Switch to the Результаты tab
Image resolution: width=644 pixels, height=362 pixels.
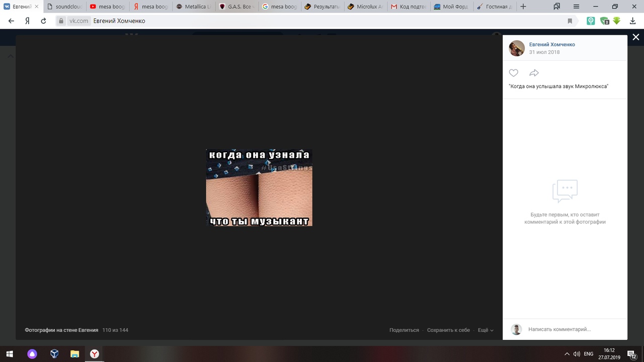(321, 7)
